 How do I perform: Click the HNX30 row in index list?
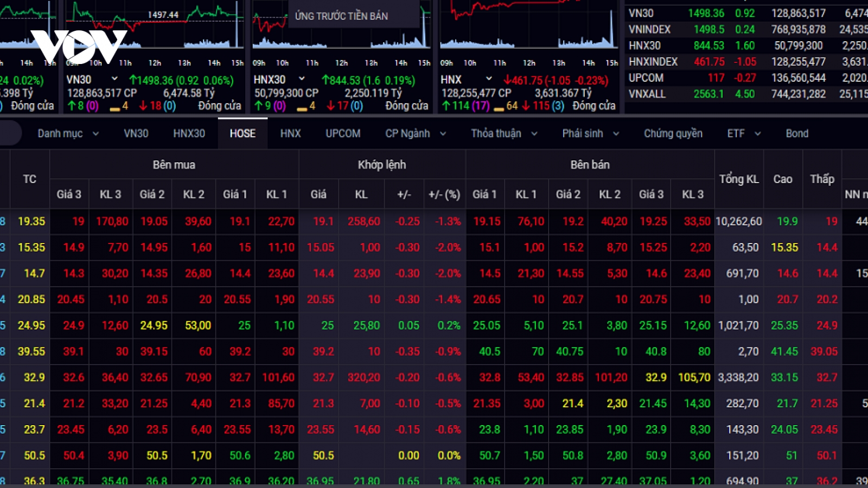click(748, 46)
